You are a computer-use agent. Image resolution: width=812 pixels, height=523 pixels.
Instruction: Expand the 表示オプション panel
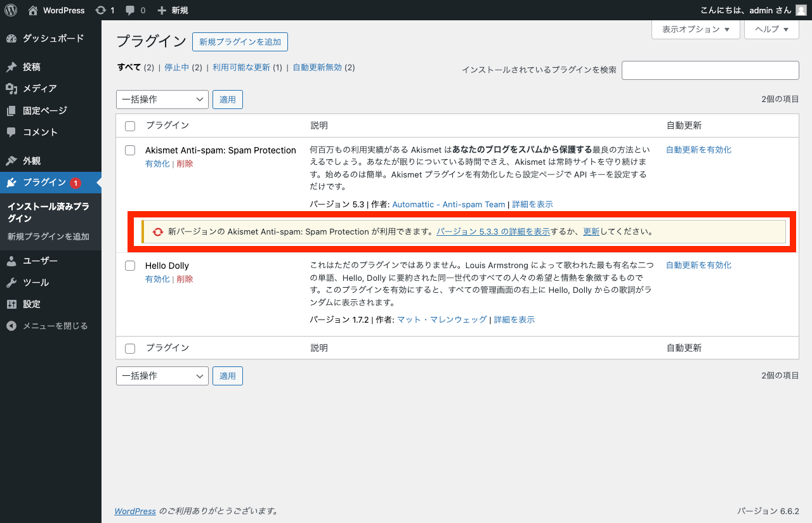coord(696,29)
